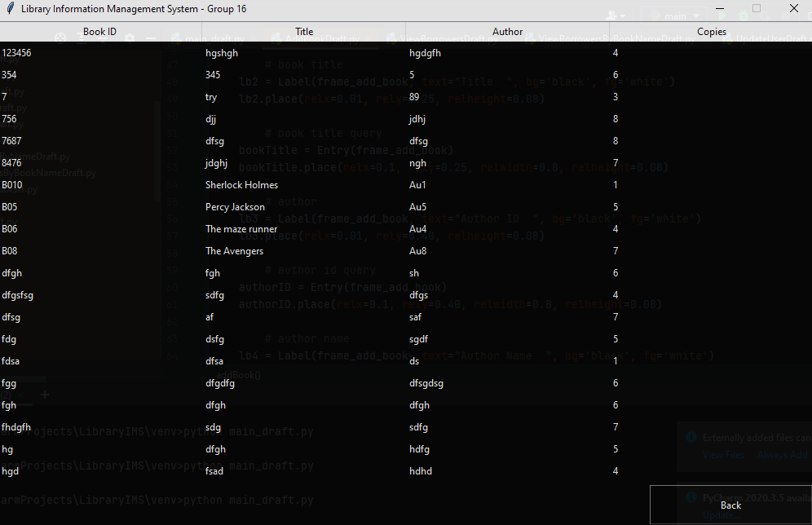Select the Book ID 'B010'
This screenshot has height=525, width=812.
click(12, 185)
